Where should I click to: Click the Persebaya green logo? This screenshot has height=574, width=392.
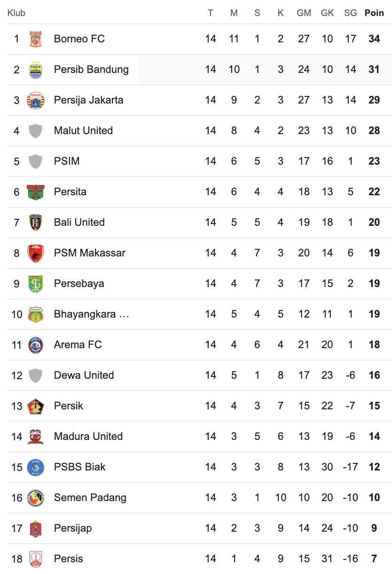click(x=35, y=284)
